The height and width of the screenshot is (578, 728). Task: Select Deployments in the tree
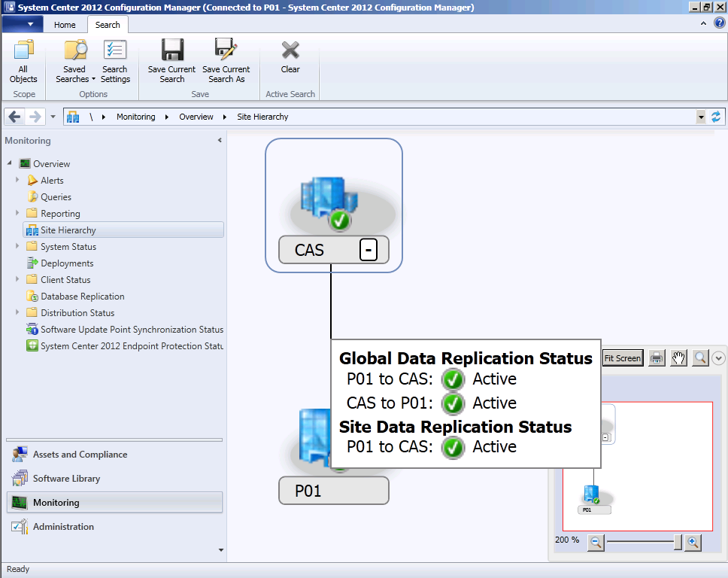pyautogui.click(x=67, y=263)
